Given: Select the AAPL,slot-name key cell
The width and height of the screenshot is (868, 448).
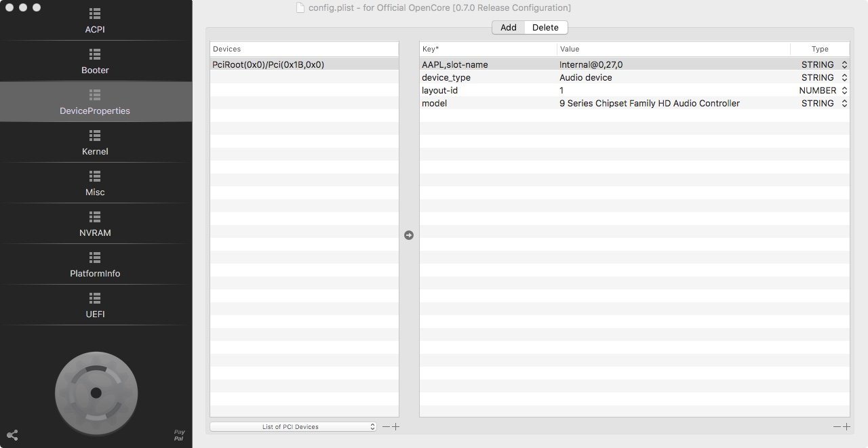Looking at the screenshot, I should pos(488,64).
